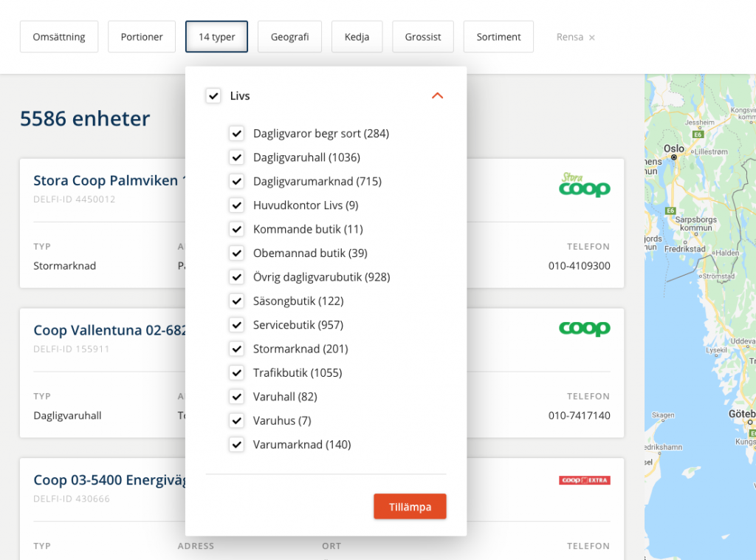
Task: Open the Sortiment filter
Action: click(x=498, y=37)
